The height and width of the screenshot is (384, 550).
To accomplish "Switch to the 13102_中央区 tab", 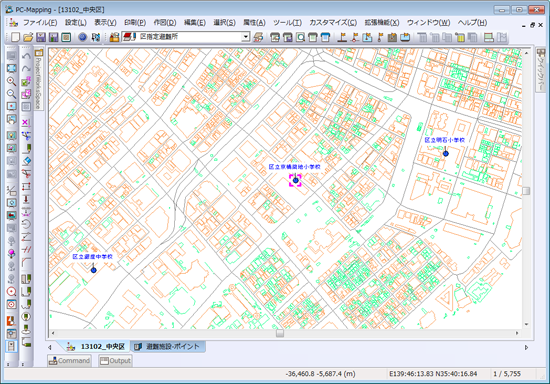I will [x=96, y=346].
